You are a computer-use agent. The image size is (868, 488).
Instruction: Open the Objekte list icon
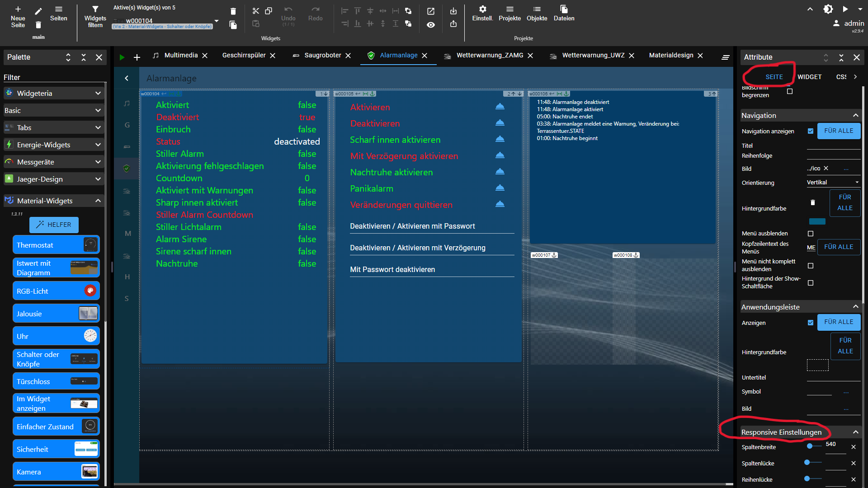(537, 9)
